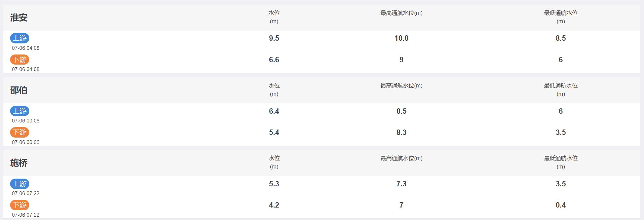Click the 07-06 00:06 timestamp under 邵伯 下游
This screenshot has width=644, height=220.
click(26, 142)
